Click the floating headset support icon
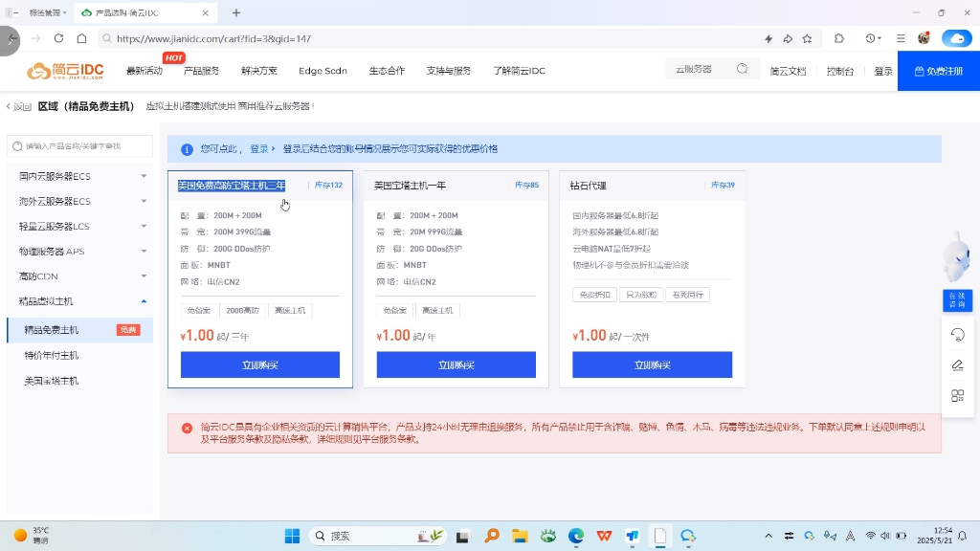Viewport: 980px width, 551px height. click(x=957, y=335)
